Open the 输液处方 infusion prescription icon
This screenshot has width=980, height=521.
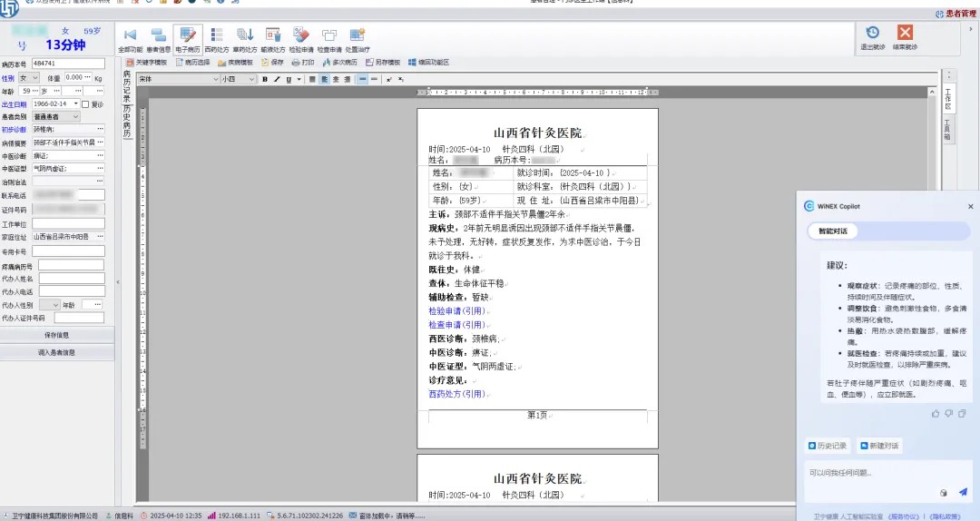(x=273, y=40)
